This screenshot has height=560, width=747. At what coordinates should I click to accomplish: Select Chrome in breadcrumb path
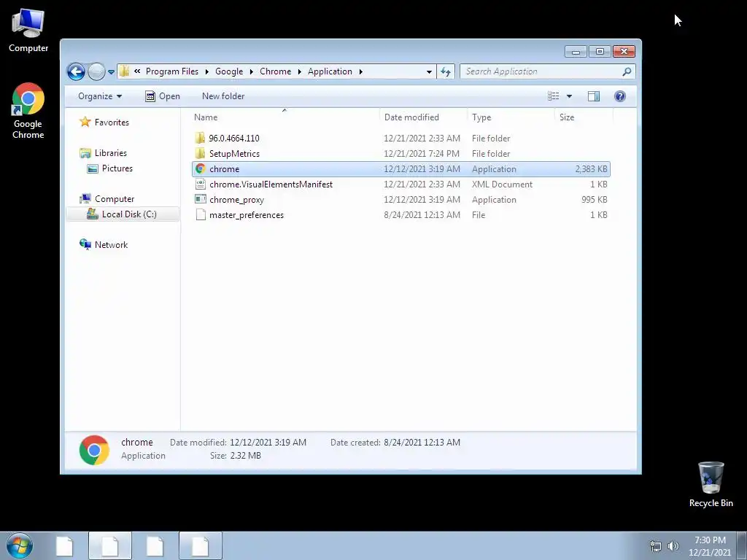coord(275,71)
